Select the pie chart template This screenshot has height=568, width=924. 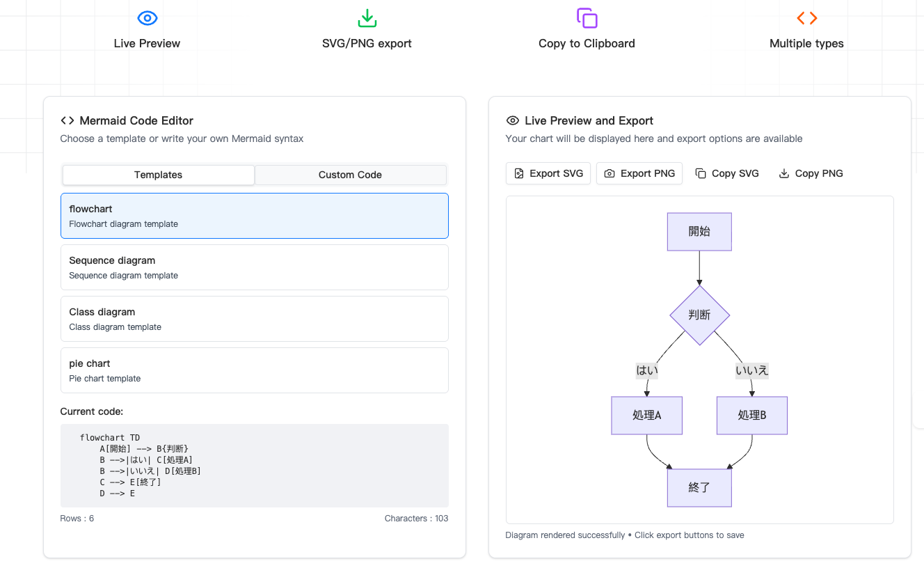point(255,370)
